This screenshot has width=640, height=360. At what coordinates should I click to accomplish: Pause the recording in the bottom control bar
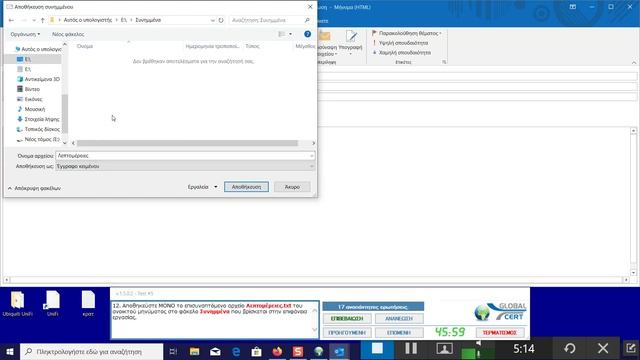click(411, 349)
